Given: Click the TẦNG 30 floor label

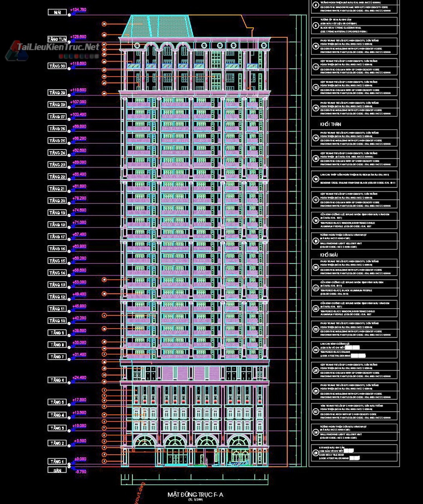Looking at the screenshot, I should pos(58,66).
